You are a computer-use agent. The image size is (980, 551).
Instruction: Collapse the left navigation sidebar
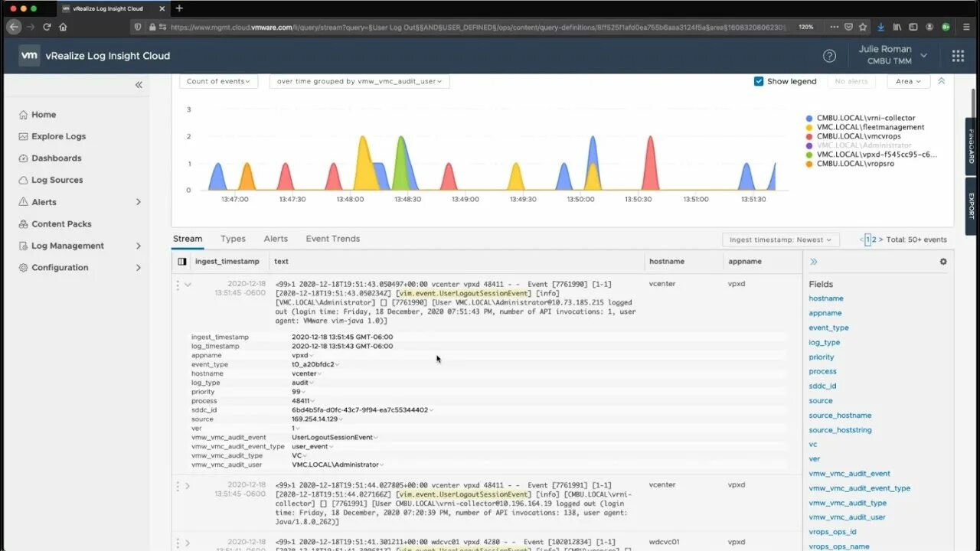point(139,85)
